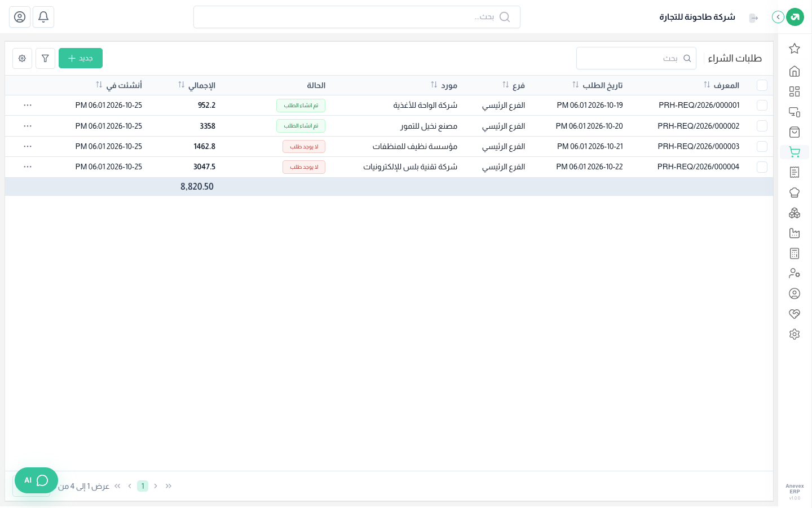Open the chef hat icon in sidebar
Viewport: 812px width, 508px height.
click(x=795, y=192)
